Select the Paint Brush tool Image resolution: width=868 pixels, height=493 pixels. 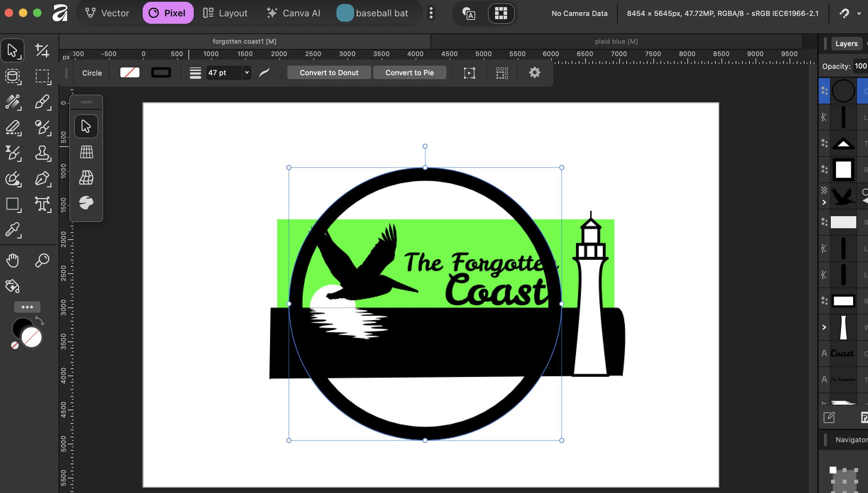point(42,102)
